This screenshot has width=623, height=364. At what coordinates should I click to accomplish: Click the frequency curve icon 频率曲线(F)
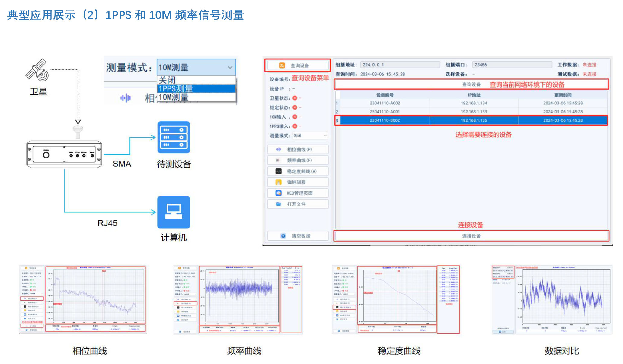pyautogui.click(x=278, y=160)
